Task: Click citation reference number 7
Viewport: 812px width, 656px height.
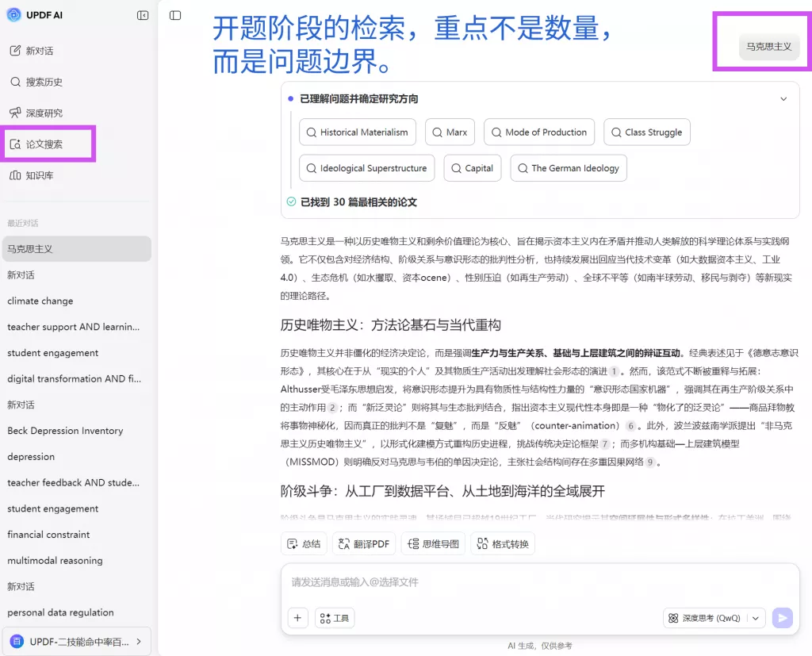Action: (x=605, y=444)
